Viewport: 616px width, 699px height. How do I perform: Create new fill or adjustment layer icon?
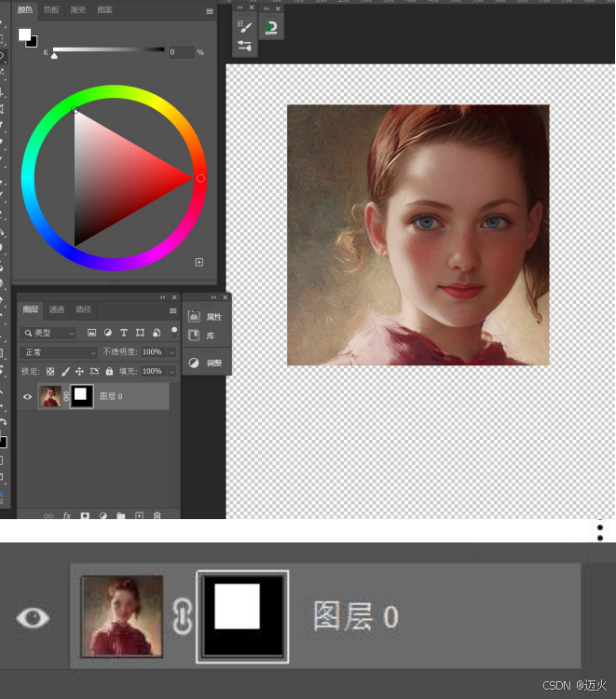[x=103, y=515]
